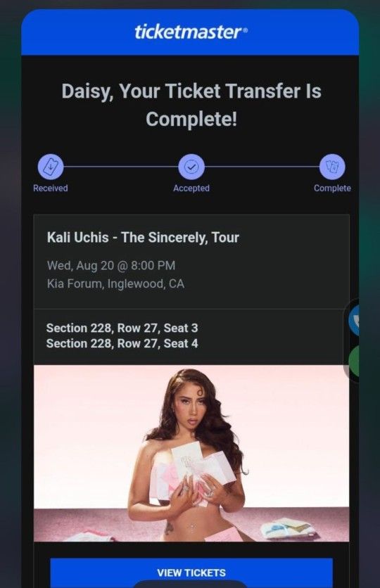Click the Kia Forum, Inglewood, CA venue text
This screenshot has width=380, height=588.
[x=115, y=283]
